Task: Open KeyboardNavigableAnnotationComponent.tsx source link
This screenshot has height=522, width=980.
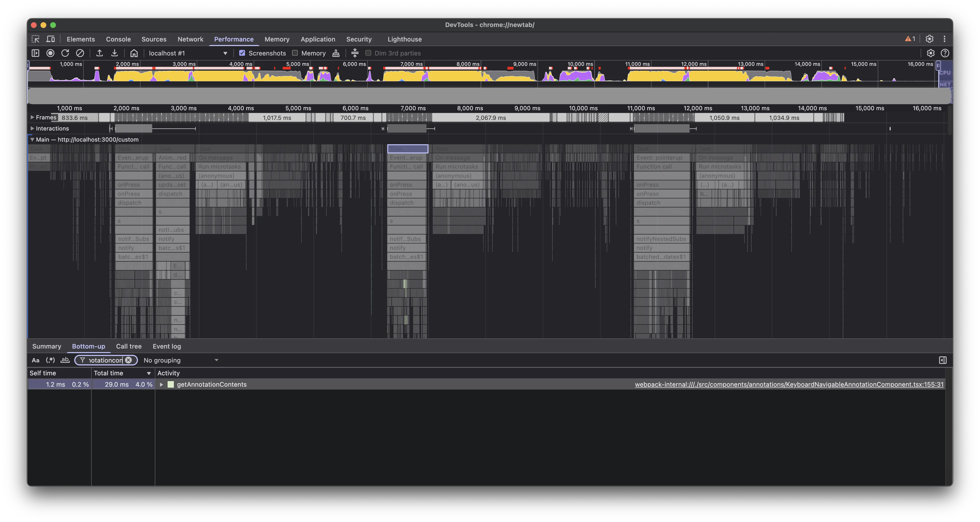Action: pyautogui.click(x=789, y=385)
